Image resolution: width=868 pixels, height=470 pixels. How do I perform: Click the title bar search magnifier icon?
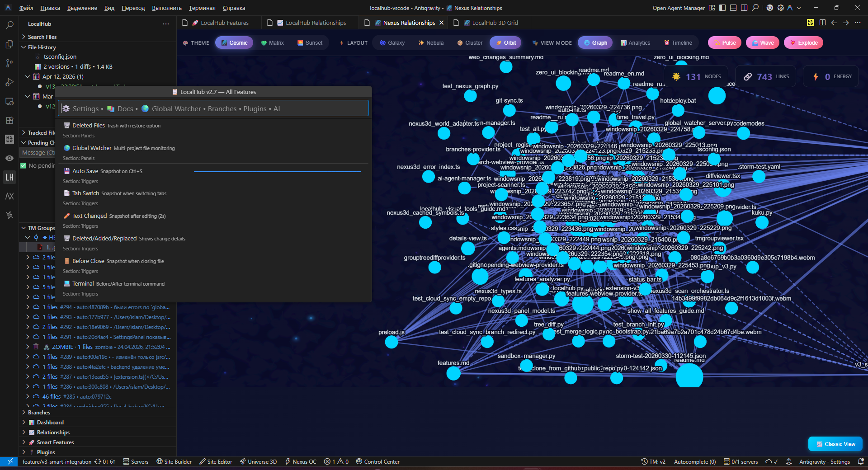[755, 8]
